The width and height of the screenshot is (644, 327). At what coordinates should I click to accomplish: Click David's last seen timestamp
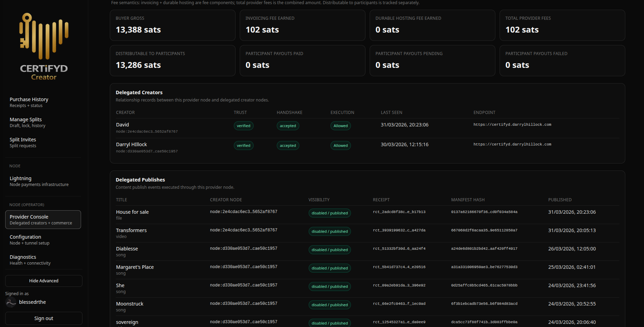405,125
